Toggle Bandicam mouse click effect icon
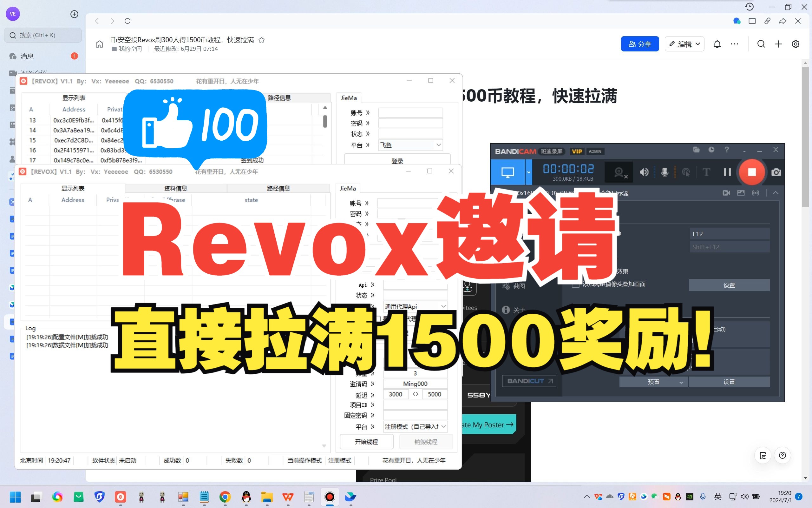This screenshot has width=812, height=508. (x=686, y=172)
